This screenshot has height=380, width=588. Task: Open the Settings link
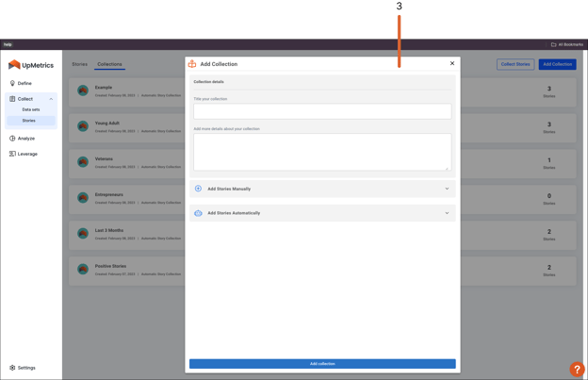(x=26, y=368)
